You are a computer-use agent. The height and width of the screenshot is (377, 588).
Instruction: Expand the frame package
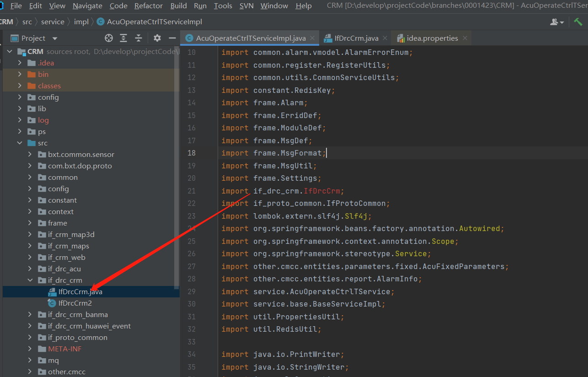tap(30, 223)
